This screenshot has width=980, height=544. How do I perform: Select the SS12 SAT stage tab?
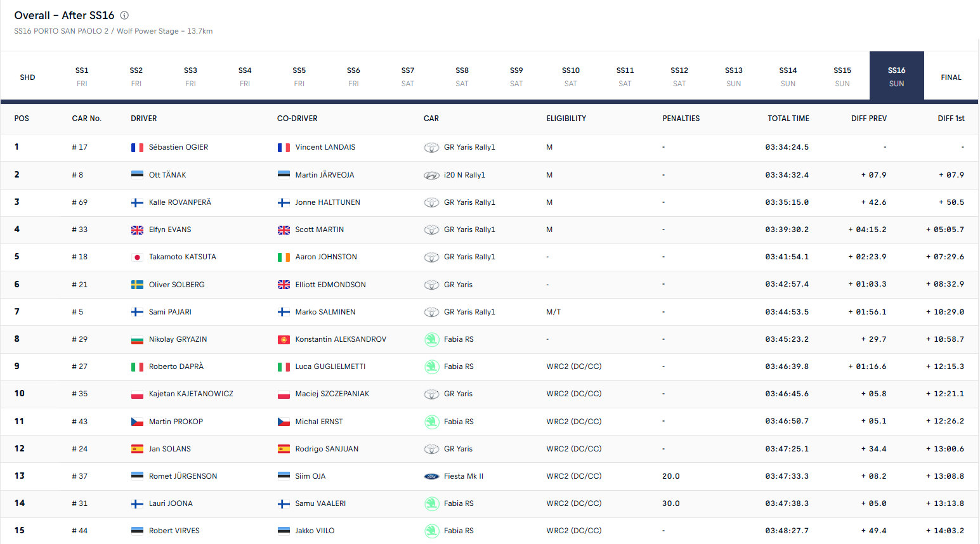(679, 77)
